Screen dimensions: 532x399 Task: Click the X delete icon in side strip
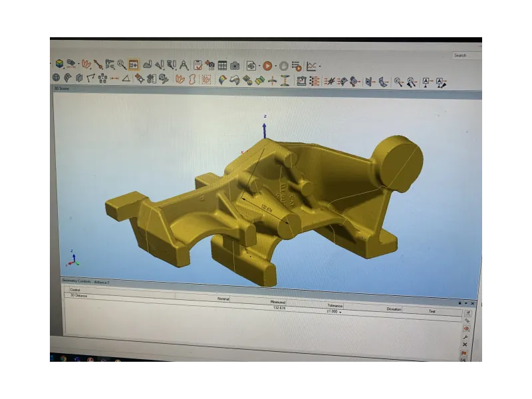[465, 344]
